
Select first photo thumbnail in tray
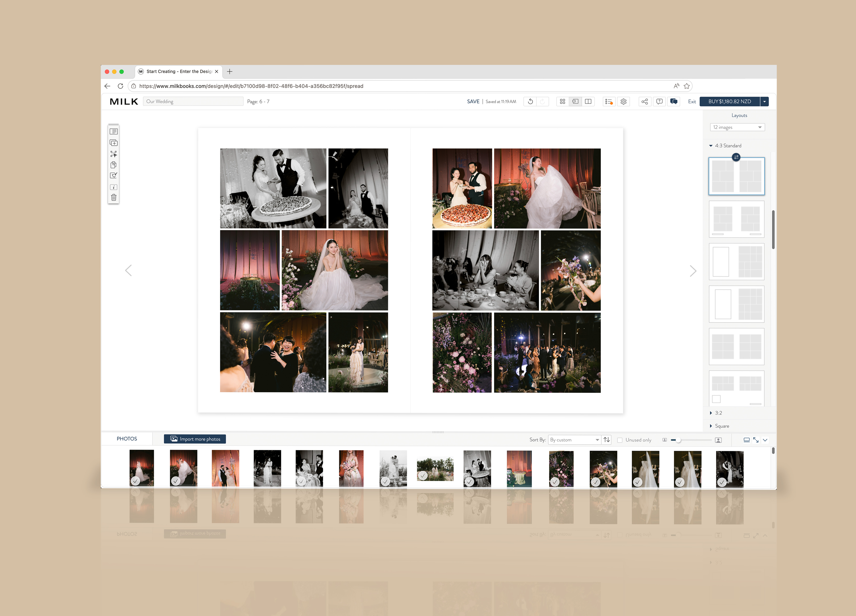[142, 468]
